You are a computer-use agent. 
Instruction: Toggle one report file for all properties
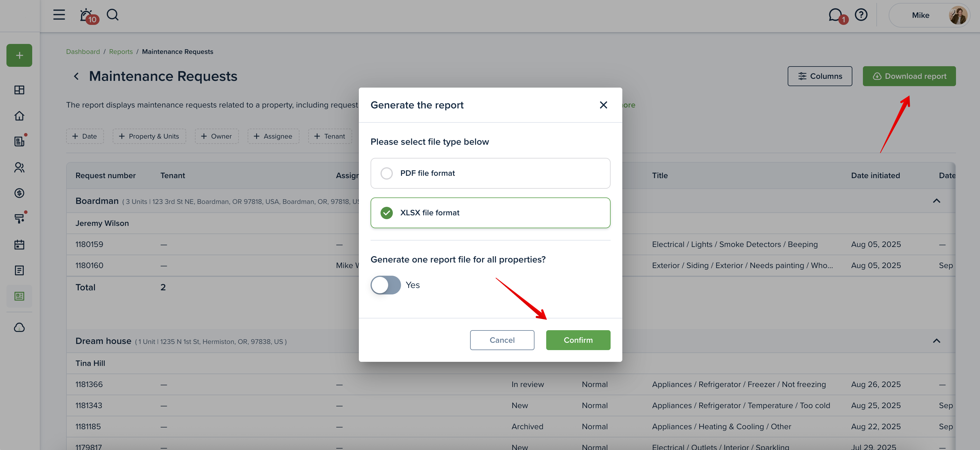[x=386, y=285]
